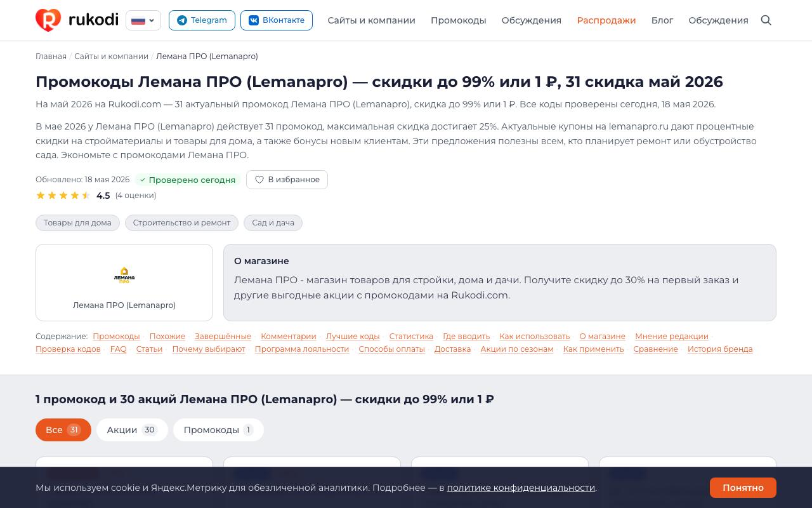The width and height of the screenshot is (812, 508).
Task: Jump to Программа лояльности section
Action: 302,349
